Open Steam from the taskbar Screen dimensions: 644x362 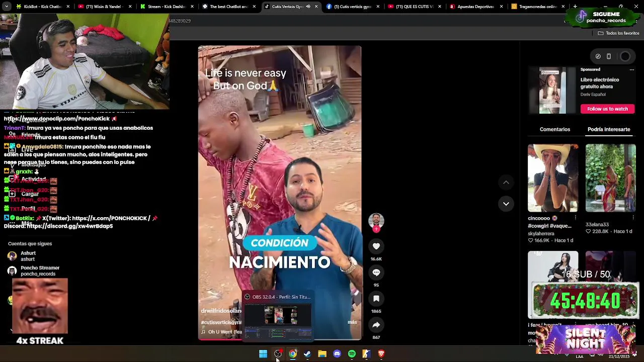(x=307, y=354)
